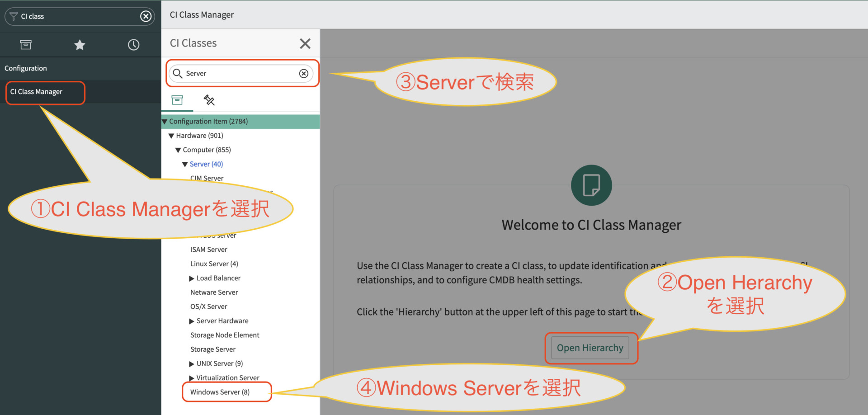Clear the CI class filter field

click(146, 16)
